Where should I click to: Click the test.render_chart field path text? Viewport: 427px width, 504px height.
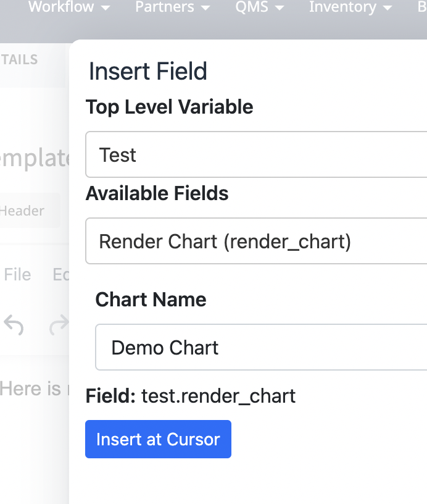tap(218, 396)
